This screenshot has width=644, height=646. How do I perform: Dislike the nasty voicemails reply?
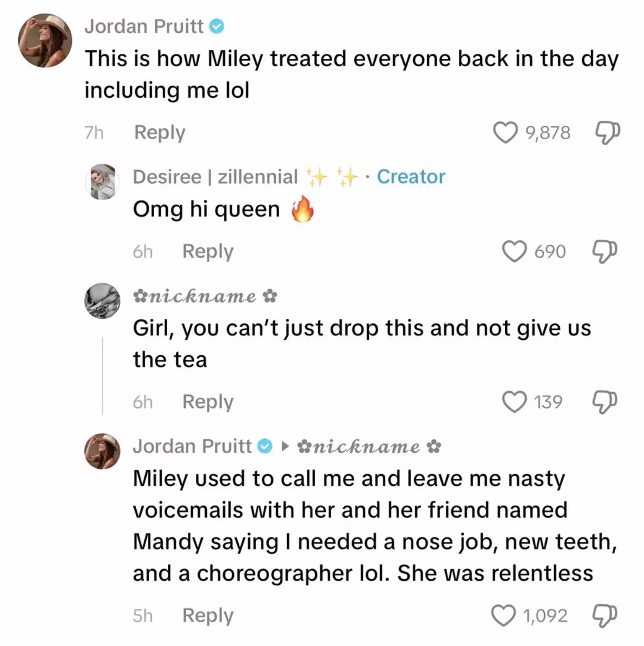click(x=605, y=616)
